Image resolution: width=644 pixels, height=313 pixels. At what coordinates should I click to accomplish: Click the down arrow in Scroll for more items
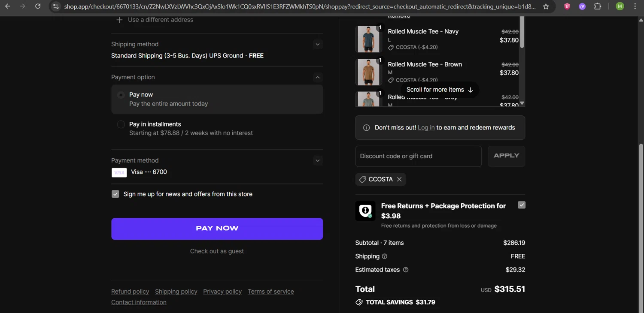coord(470,90)
